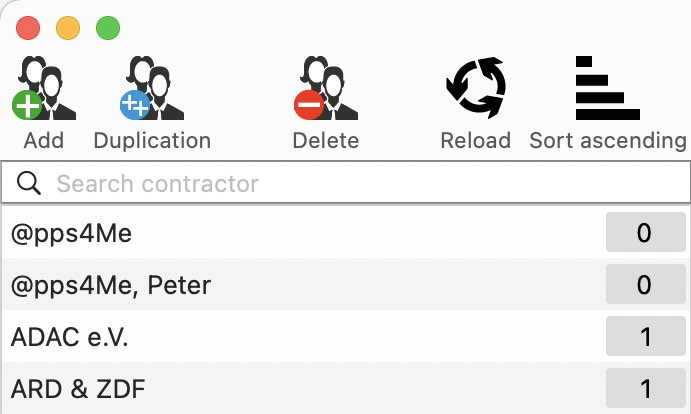The width and height of the screenshot is (691, 414).
Task: Click the Sort ascending label
Action: click(608, 141)
